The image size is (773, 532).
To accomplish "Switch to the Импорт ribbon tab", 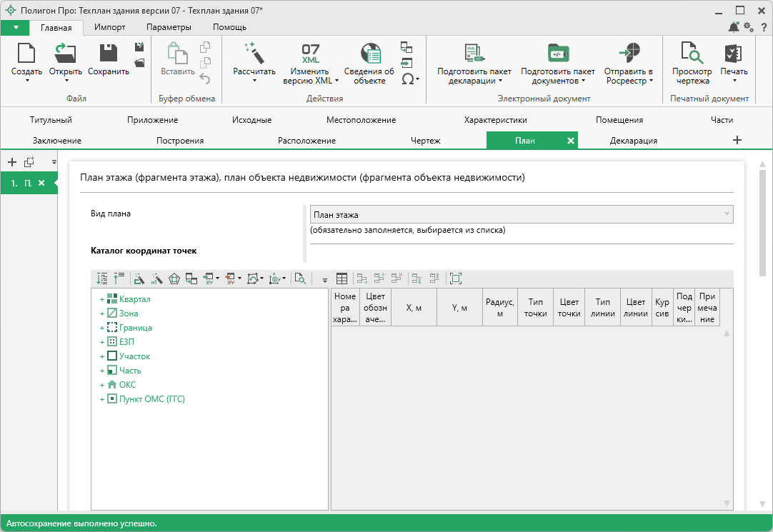I will 109,27.
